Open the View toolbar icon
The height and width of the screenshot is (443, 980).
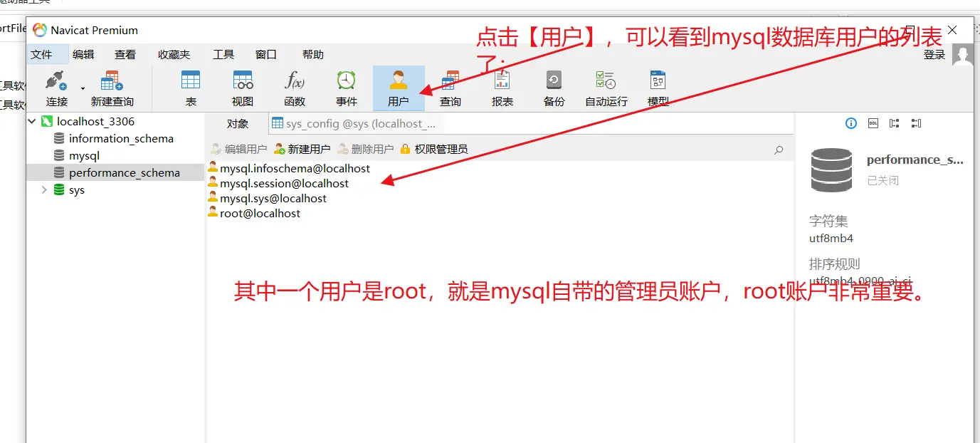tap(243, 88)
